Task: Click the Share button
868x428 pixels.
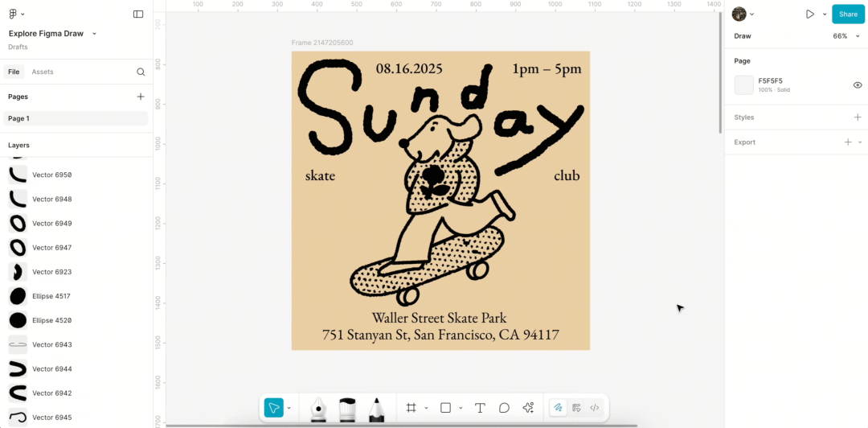Action: [848, 14]
